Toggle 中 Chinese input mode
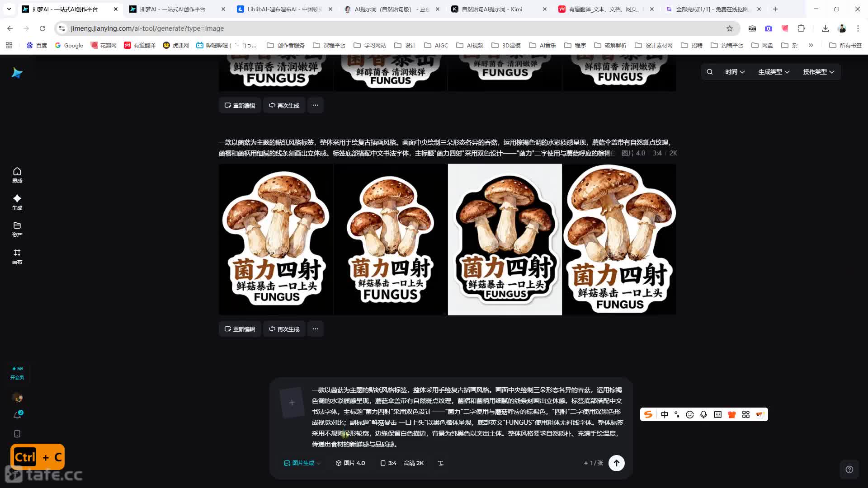 point(664,414)
